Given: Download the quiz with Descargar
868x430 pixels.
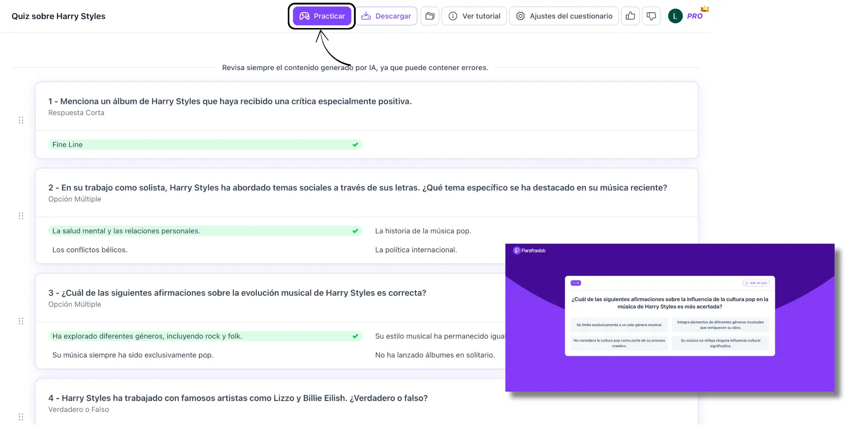Looking at the screenshot, I should 387,16.
